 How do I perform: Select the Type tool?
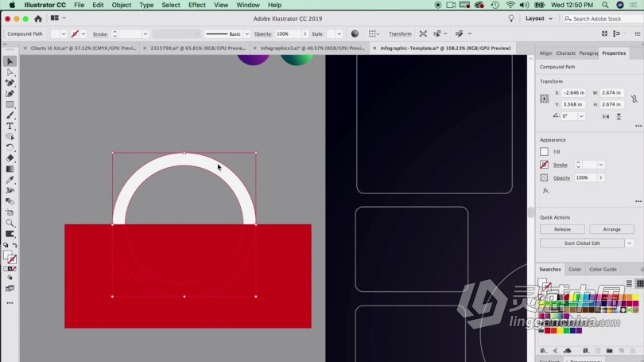pos(10,126)
